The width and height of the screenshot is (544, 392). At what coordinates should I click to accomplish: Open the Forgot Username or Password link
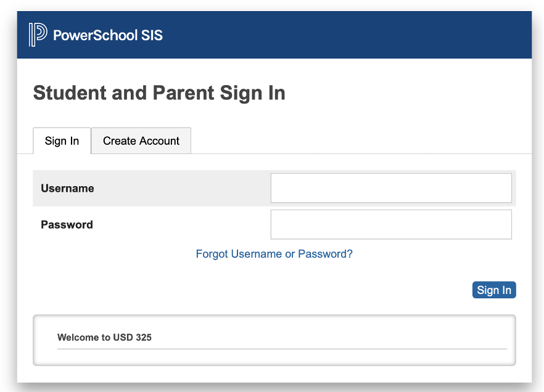pos(274,254)
